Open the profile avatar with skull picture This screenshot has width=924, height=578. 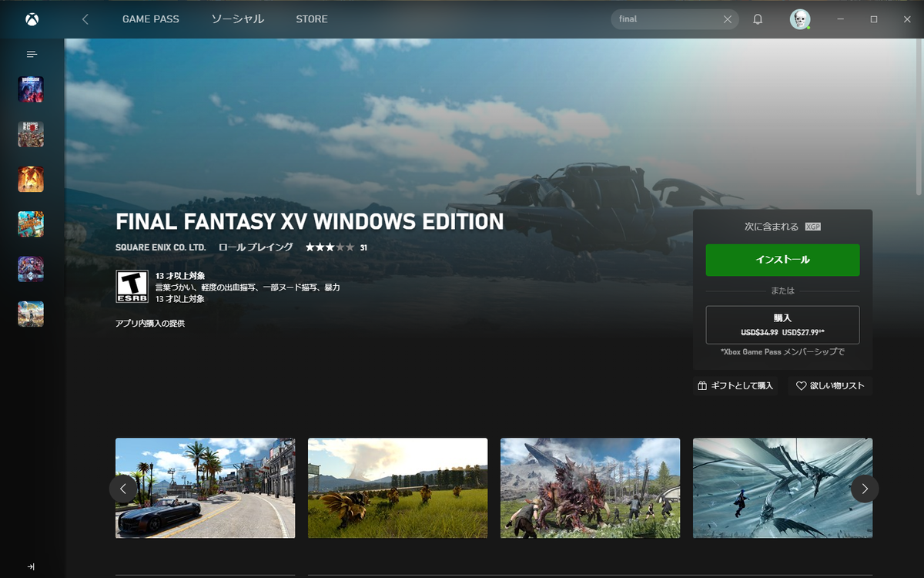coord(800,19)
